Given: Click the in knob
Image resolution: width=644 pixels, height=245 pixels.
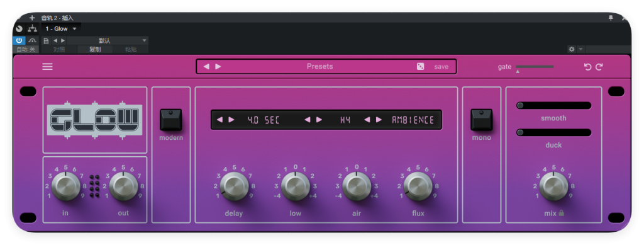Looking at the screenshot, I should [x=65, y=186].
